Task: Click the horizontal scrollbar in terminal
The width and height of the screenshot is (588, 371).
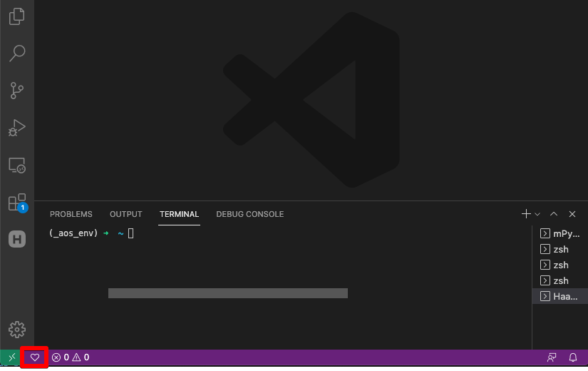Action: (x=227, y=293)
